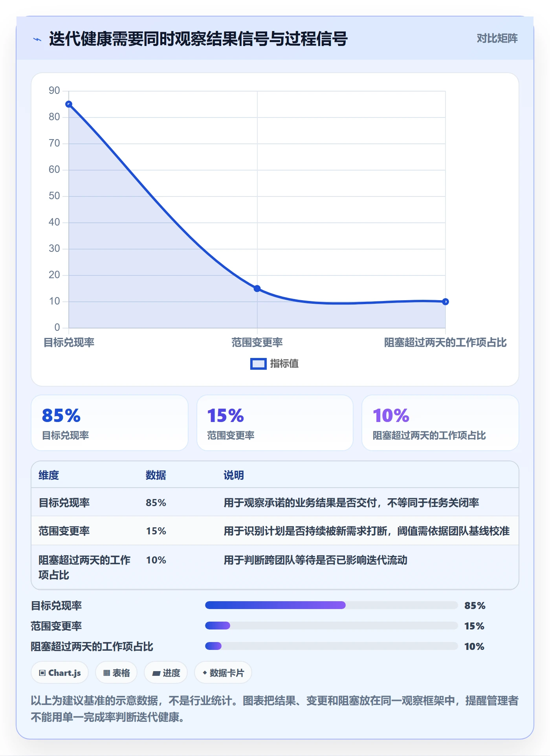550x756 pixels.
Task: Click the 指标值 legend text
Action: click(x=284, y=364)
